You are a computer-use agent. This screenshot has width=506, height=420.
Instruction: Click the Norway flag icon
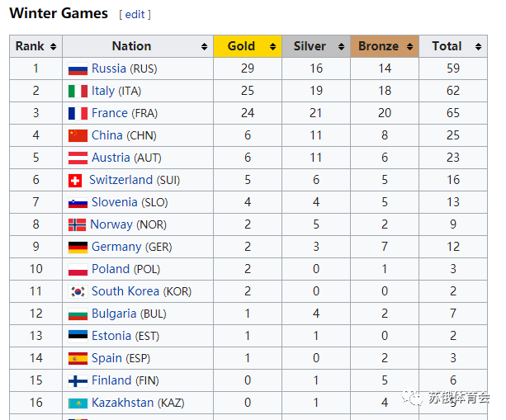click(x=77, y=225)
